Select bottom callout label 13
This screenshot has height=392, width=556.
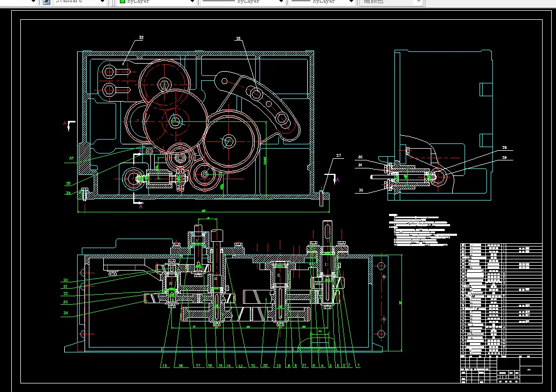(240, 366)
